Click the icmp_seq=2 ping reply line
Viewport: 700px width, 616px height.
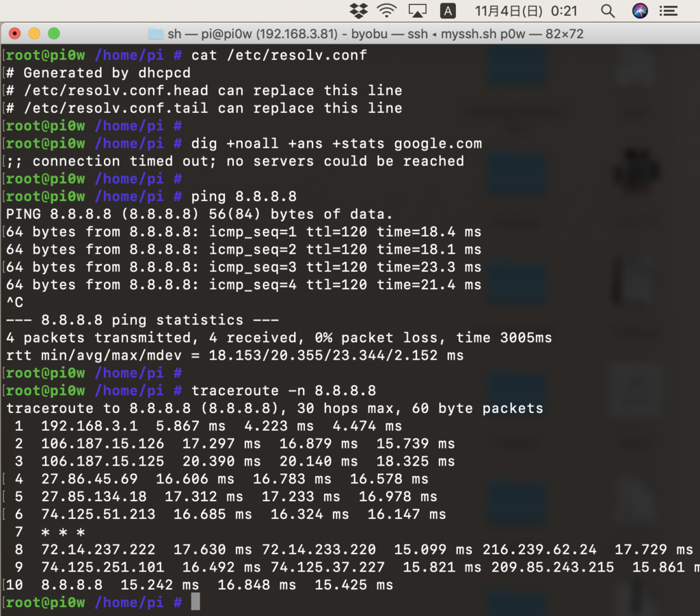[x=244, y=250]
